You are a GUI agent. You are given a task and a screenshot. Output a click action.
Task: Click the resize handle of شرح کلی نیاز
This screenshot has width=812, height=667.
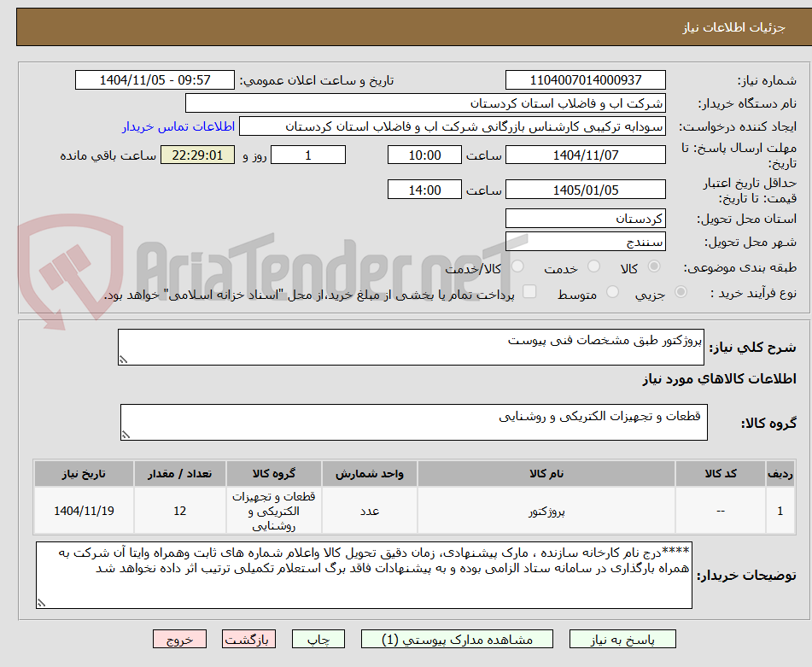(x=123, y=360)
